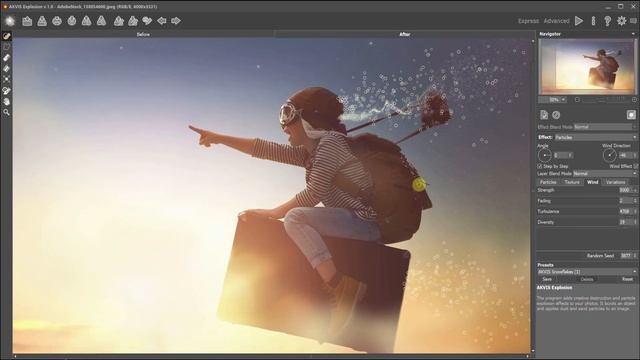Click the Navigator preview thumbnail
Viewport: 640px width, 360px height.
pos(587,67)
